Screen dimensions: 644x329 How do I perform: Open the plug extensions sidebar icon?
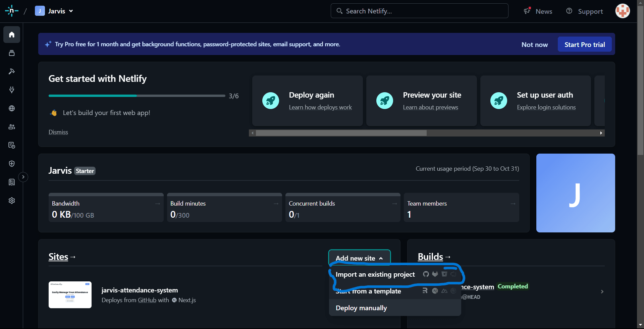[x=12, y=90]
